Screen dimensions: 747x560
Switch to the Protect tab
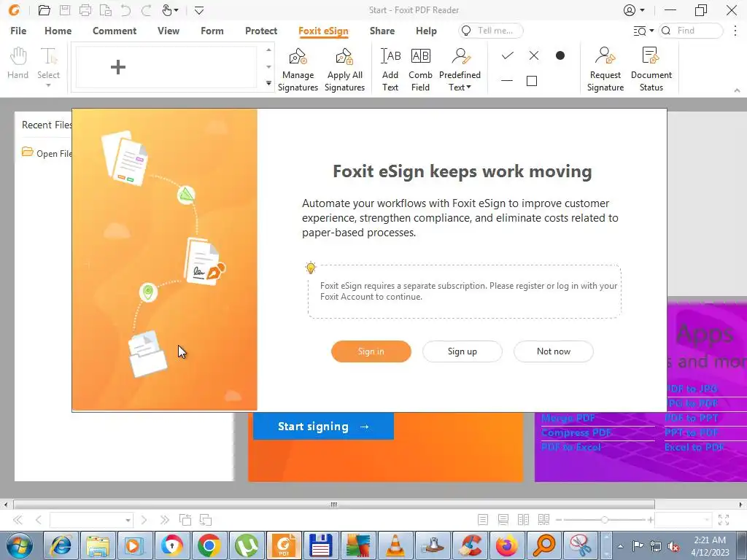[261, 31]
